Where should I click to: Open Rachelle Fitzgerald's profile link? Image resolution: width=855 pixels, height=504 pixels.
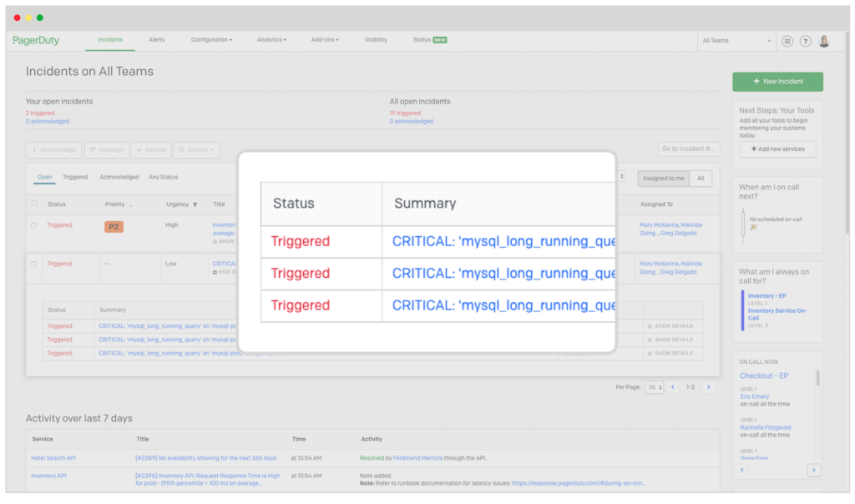[765, 428]
